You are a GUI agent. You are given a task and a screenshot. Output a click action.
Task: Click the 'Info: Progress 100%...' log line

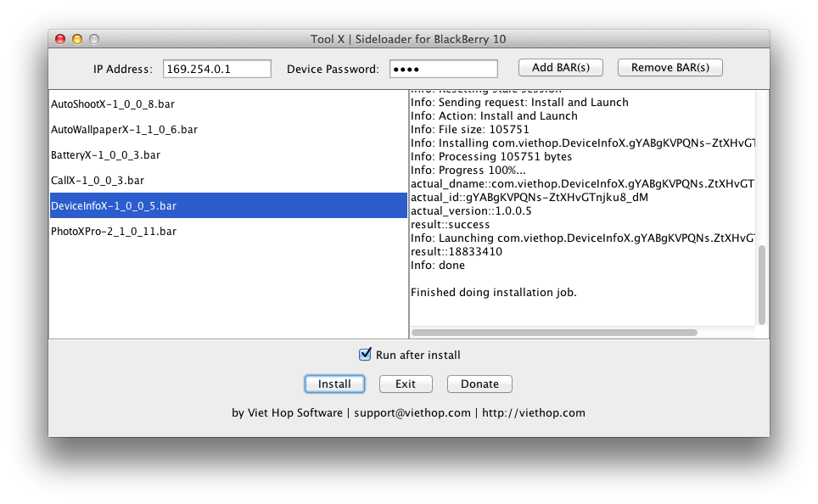pos(468,170)
